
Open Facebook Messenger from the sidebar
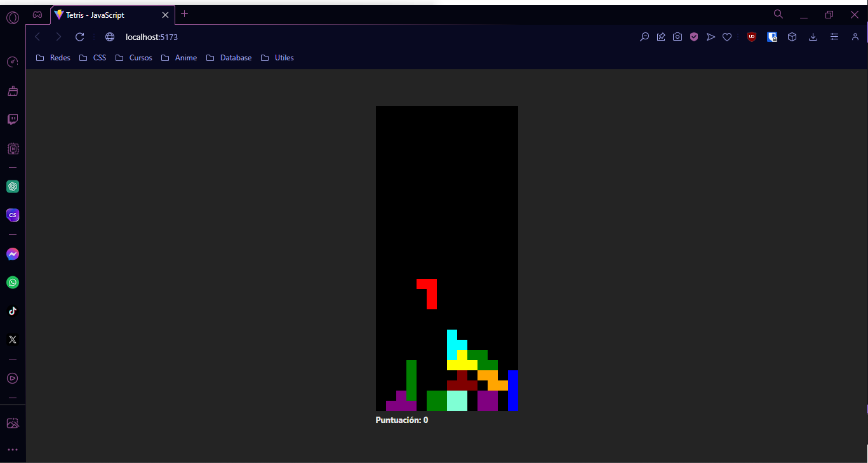[13, 253]
